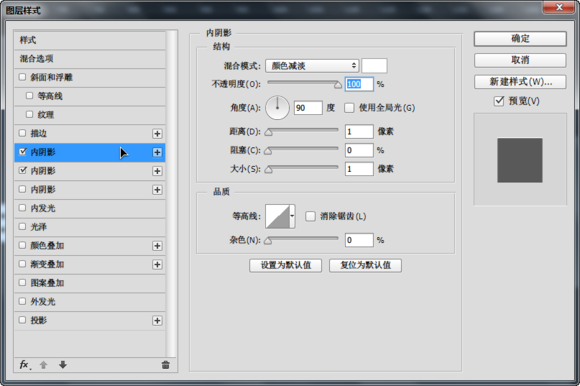The height and width of the screenshot is (386, 580).
Task: Move effect down with the arrow icon
Action: point(63,365)
